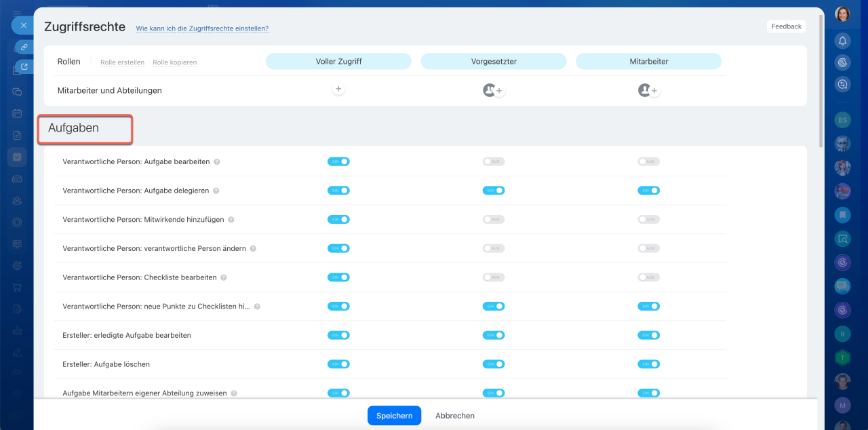Show help for Aufgabe delegieren permission

[x=216, y=191]
